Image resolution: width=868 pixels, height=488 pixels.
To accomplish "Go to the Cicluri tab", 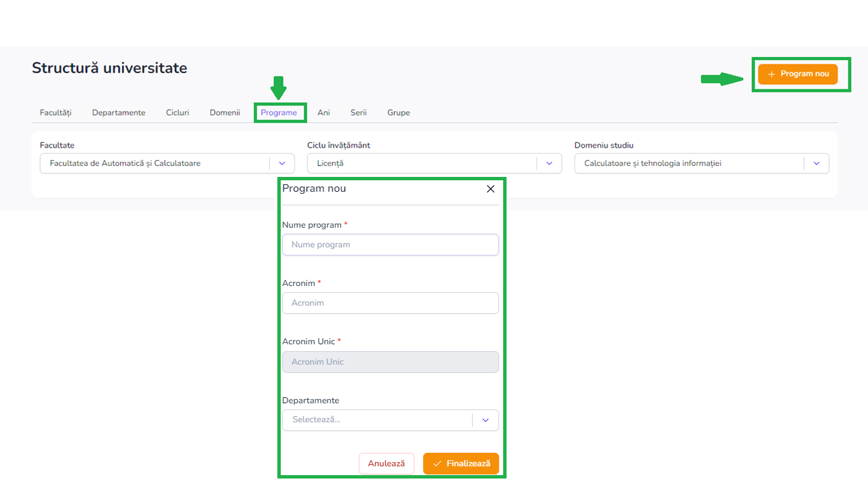I will (177, 113).
